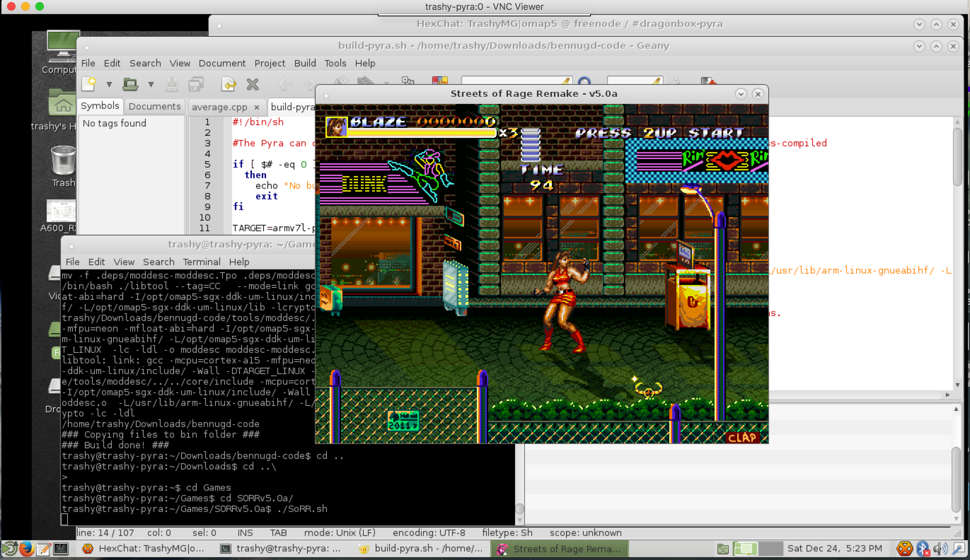Click the New file icon in Geany
The image size is (970, 560).
pos(89,84)
